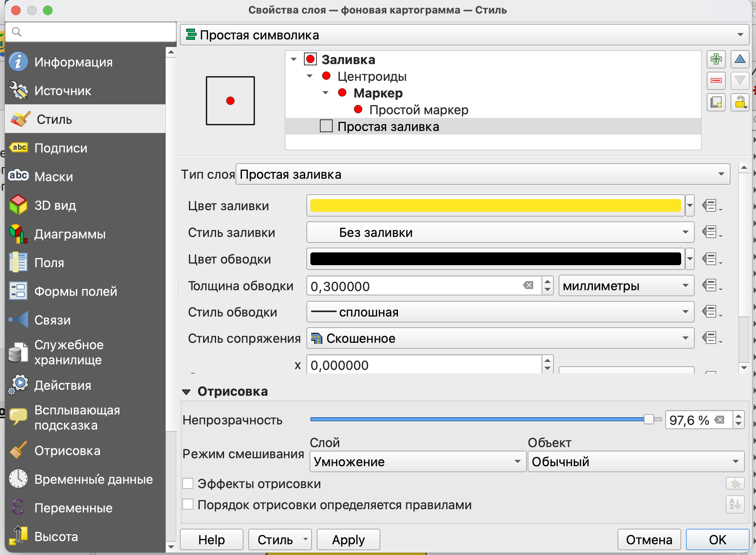Click the black Цвет обводки color swatch

495,259
